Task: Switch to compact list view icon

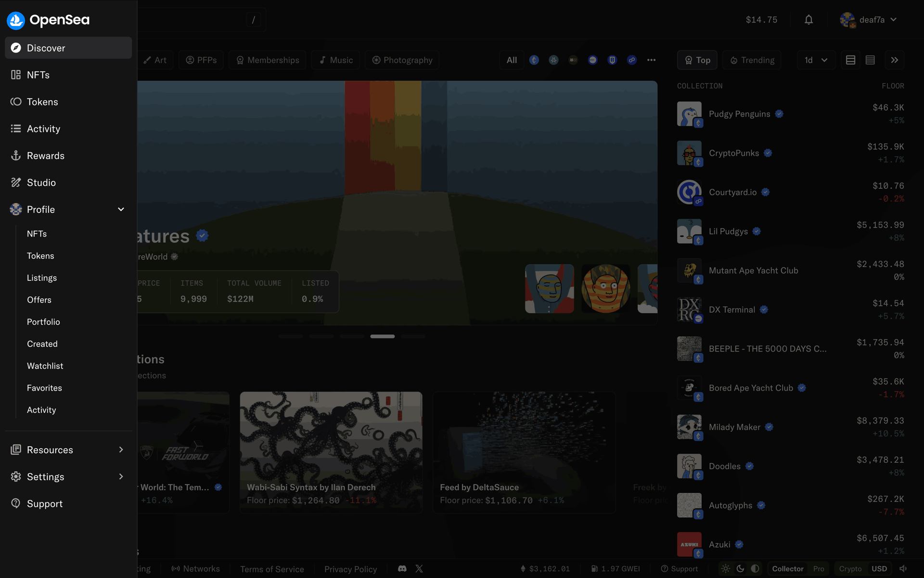Action: pyautogui.click(x=870, y=60)
